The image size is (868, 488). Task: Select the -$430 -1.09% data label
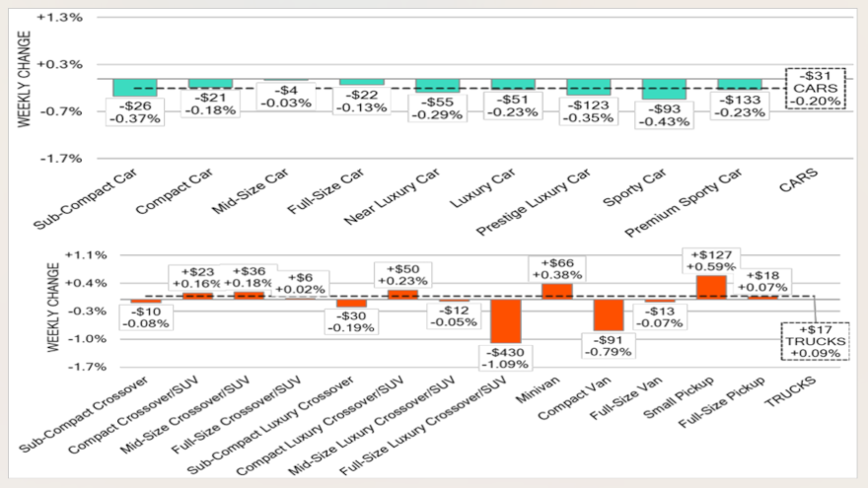[x=505, y=357]
